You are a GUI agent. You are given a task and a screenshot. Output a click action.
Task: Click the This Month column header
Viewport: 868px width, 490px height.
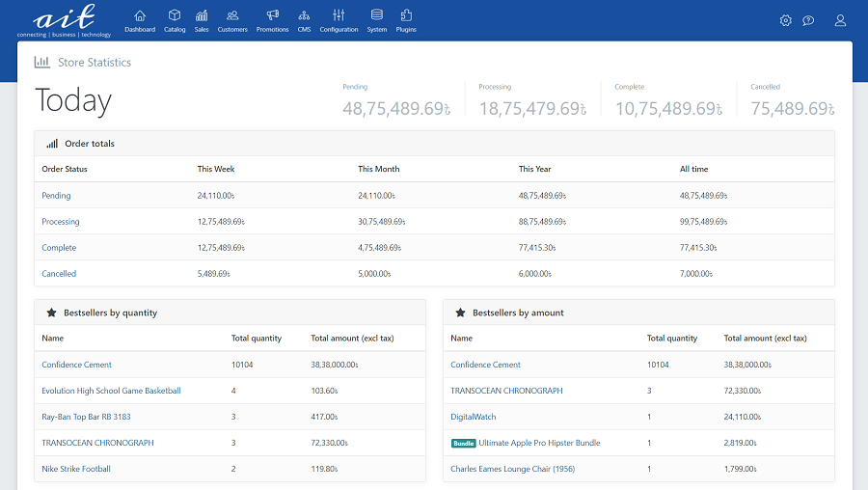(379, 169)
